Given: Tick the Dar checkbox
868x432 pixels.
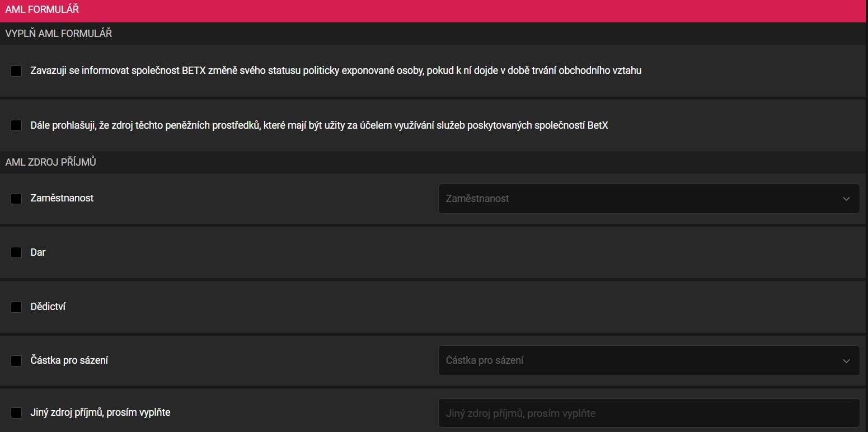Looking at the screenshot, I should [x=16, y=252].
